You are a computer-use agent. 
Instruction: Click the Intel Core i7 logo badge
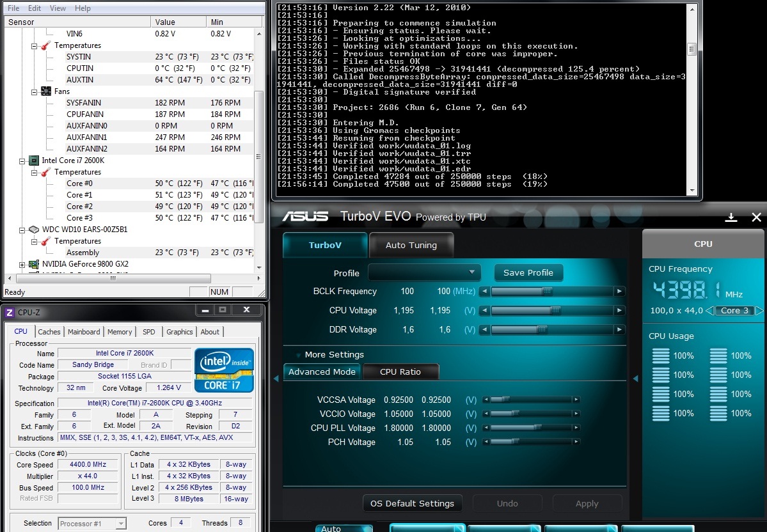(x=224, y=370)
